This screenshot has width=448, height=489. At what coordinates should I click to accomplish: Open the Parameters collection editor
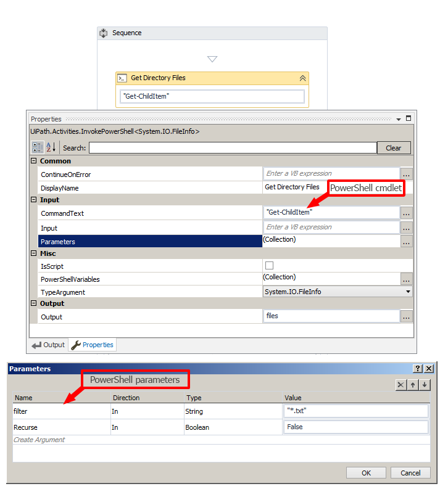tap(406, 242)
